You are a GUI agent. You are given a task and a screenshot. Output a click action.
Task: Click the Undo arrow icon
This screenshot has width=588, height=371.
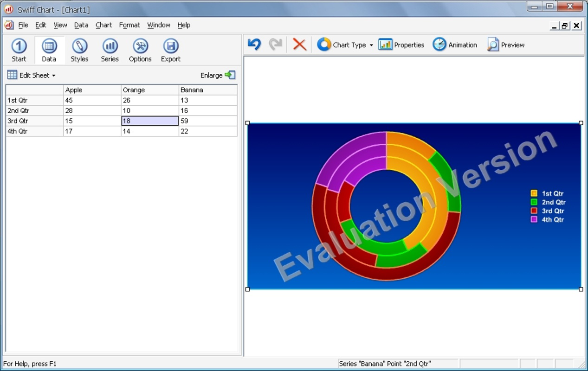pyautogui.click(x=254, y=45)
